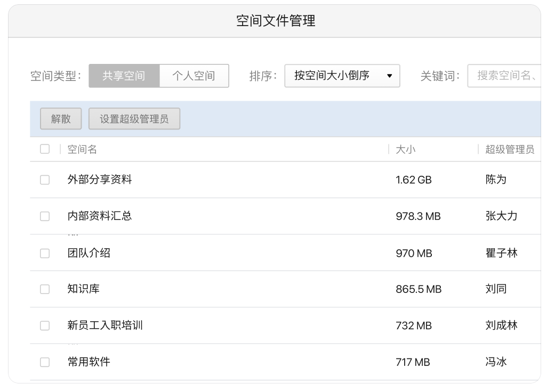Open the 新员工入职培训 space name

pyautogui.click(x=105, y=325)
